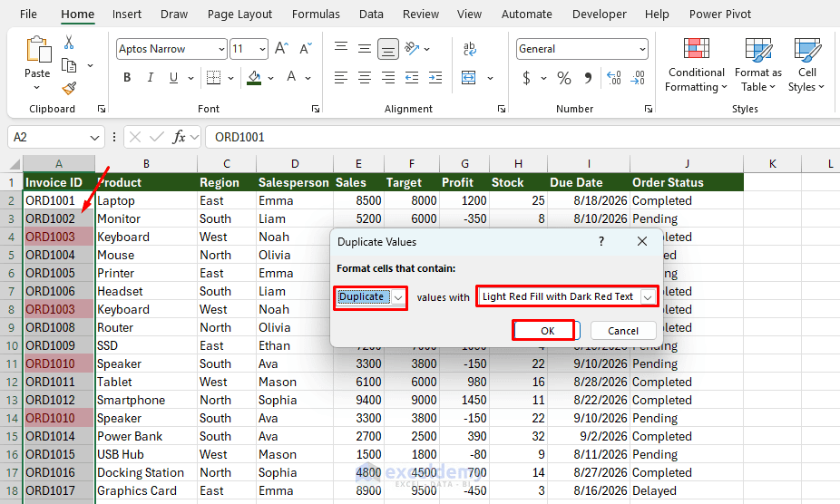Select row 12 header
Image resolution: width=840 pixels, height=504 pixels.
point(11,382)
